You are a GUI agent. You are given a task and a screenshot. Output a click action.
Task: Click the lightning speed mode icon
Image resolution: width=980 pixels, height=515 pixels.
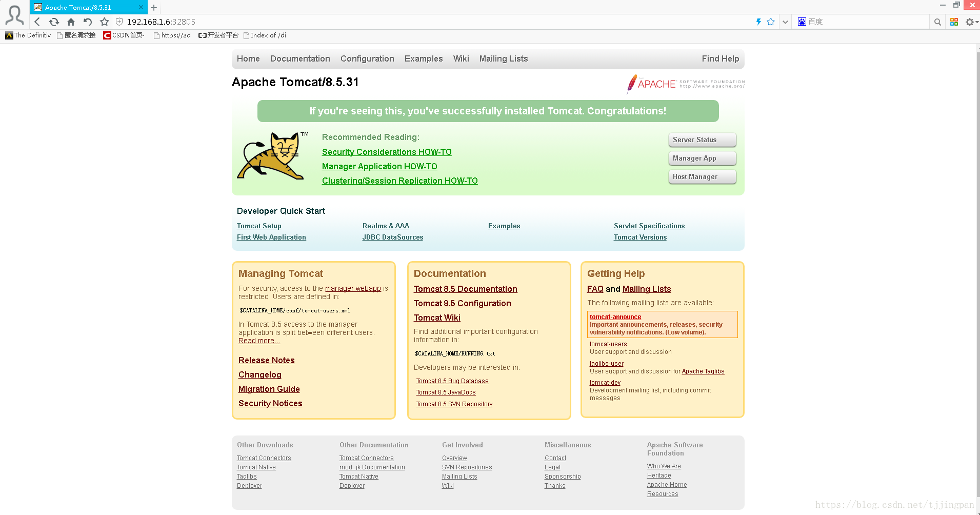[x=758, y=22]
